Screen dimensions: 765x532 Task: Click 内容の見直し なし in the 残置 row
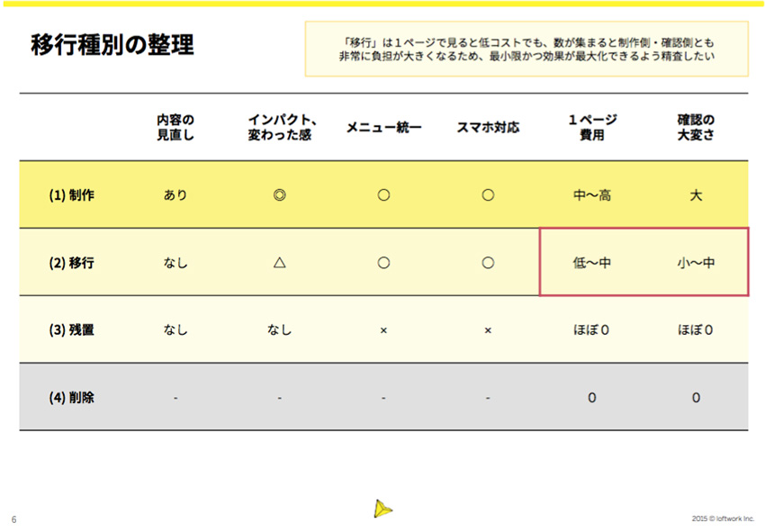point(175,330)
